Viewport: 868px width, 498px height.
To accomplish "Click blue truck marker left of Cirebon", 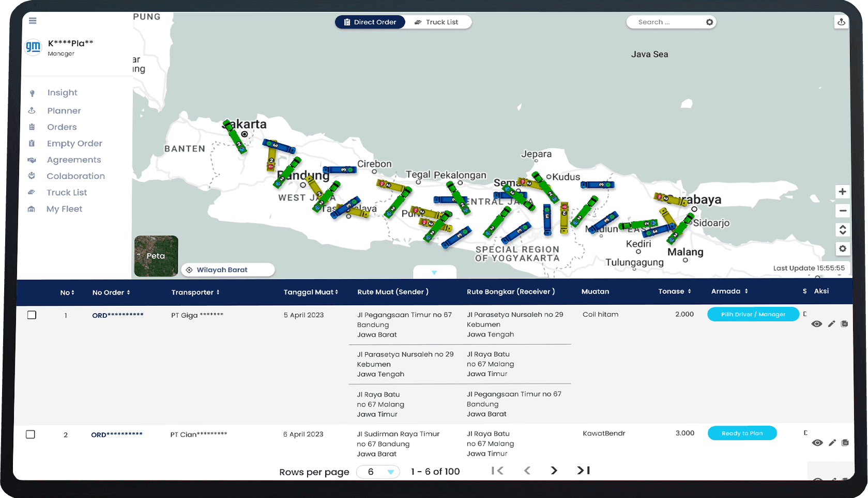I will click(340, 169).
